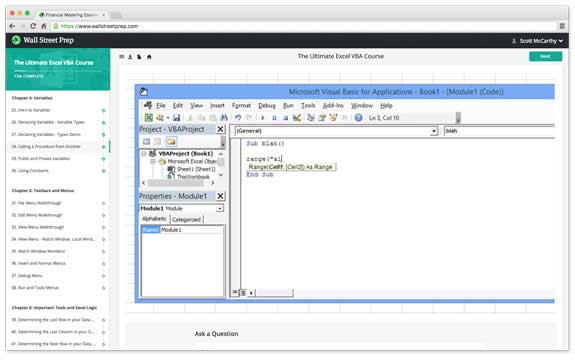This screenshot has width=575, height=362.
Task: Toggle Design Mode icon
Action: (x=297, y=118)
